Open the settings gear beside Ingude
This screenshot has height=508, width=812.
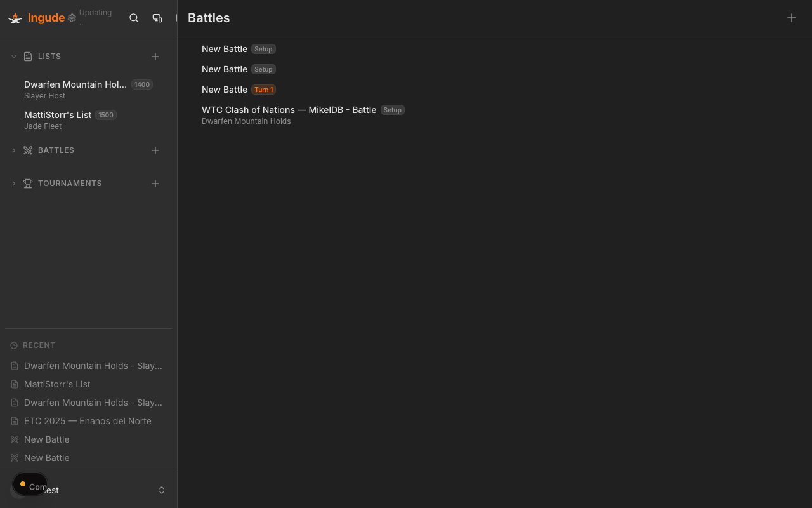pyautogui.click(x=72, y=18)
